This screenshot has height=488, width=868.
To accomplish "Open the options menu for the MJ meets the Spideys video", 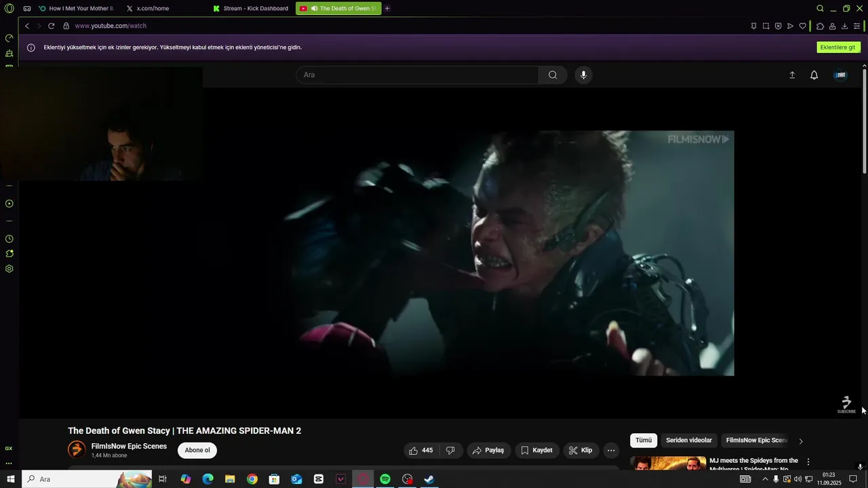I will (x=808, y=462).
